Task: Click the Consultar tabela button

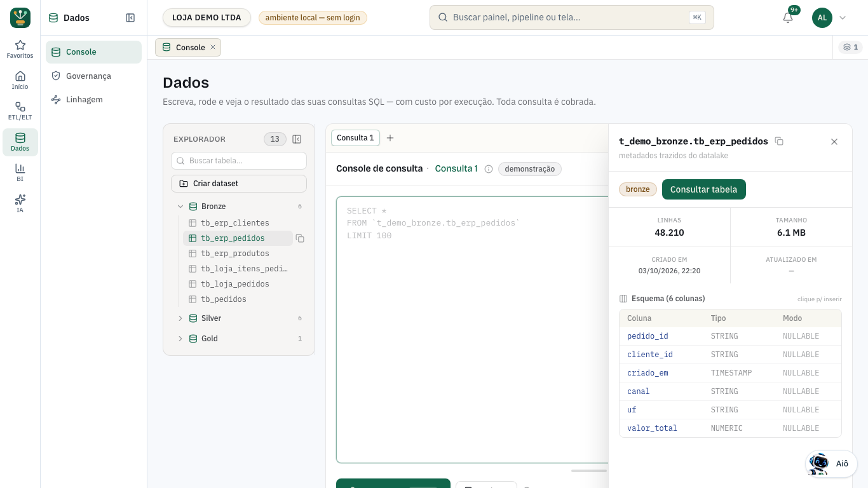Action: click(x=704, y=189)
